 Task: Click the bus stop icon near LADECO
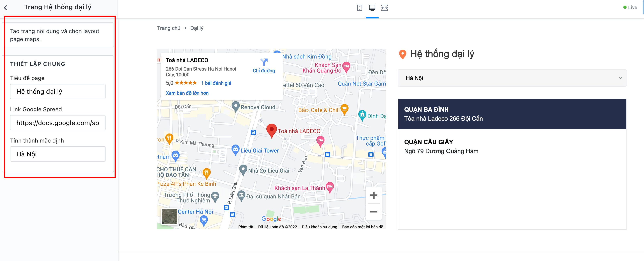pyautogui.click(x=253, y=132)
